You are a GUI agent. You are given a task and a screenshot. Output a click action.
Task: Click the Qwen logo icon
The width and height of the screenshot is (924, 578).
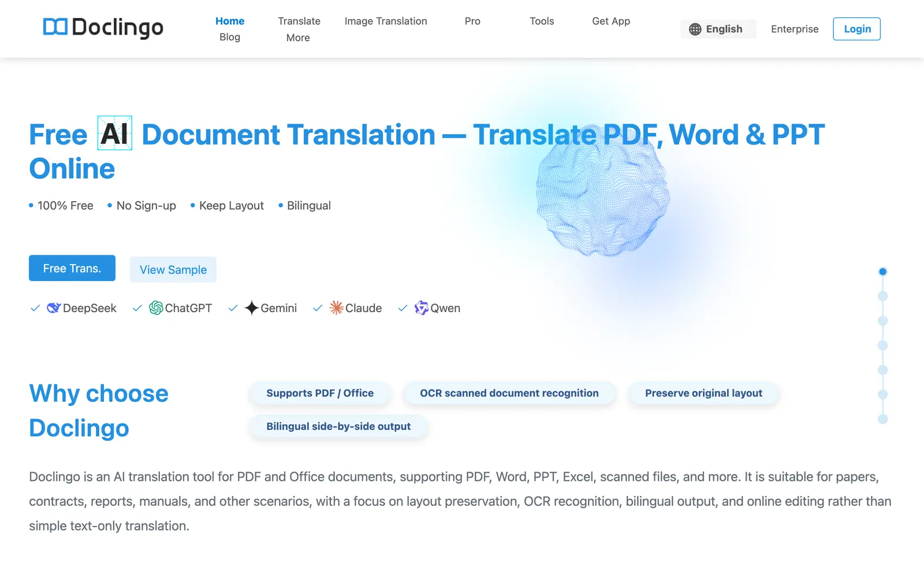click(x=422, y=308)
